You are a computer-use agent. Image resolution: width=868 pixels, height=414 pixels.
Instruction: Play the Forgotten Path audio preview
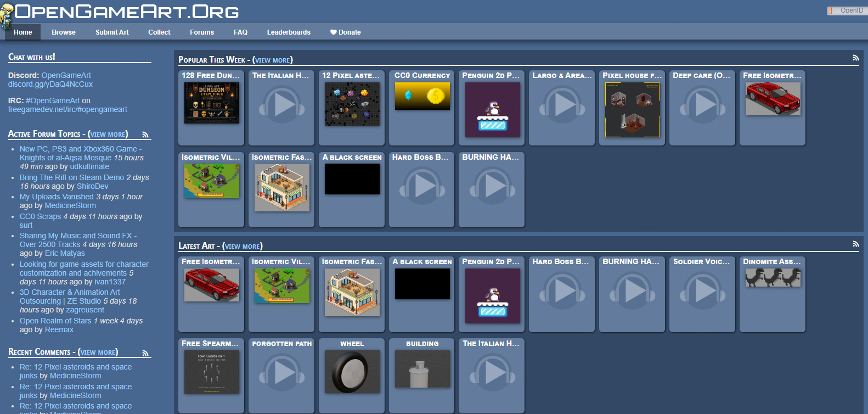pyautogui.click(x=281, y=373)
